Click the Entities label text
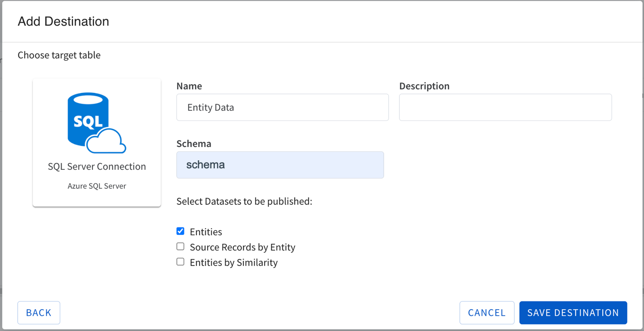Viewport: 644px width, 331px height. coord(206,232)
